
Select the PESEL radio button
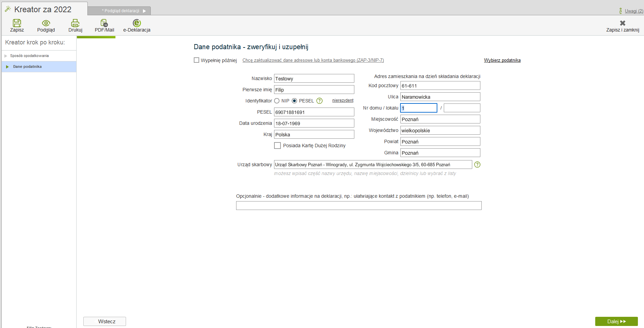(294, 101)
